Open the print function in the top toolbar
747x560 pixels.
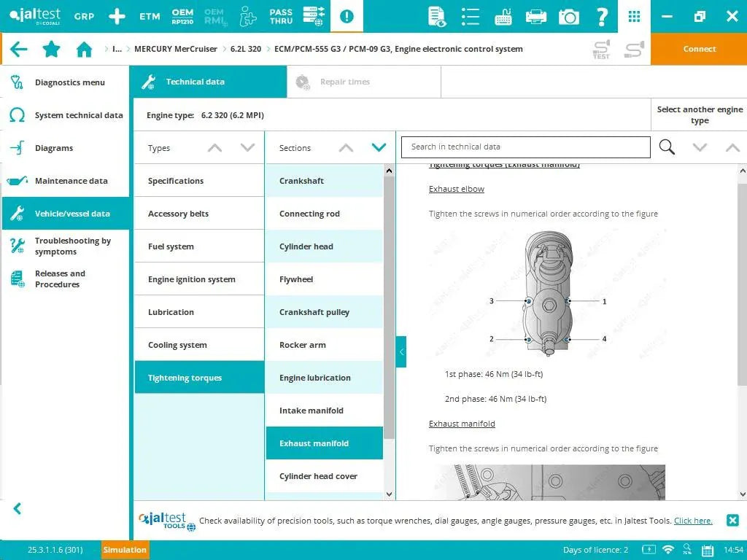(536, 15)
